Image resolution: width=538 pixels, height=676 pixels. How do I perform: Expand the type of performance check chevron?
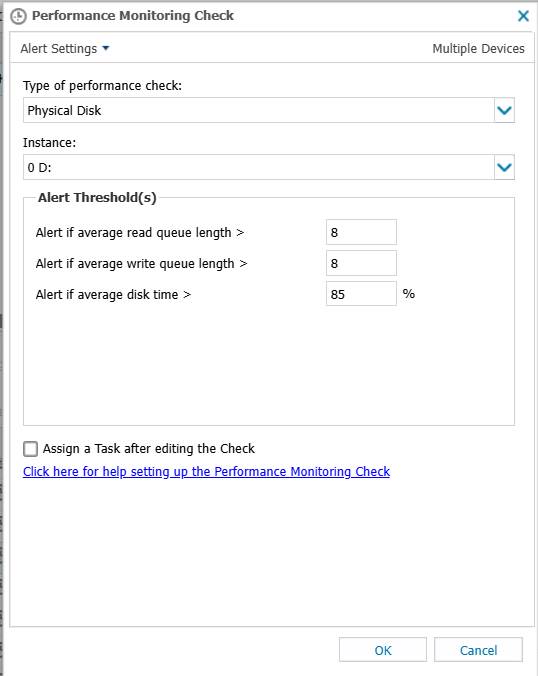tap(504, 110)
